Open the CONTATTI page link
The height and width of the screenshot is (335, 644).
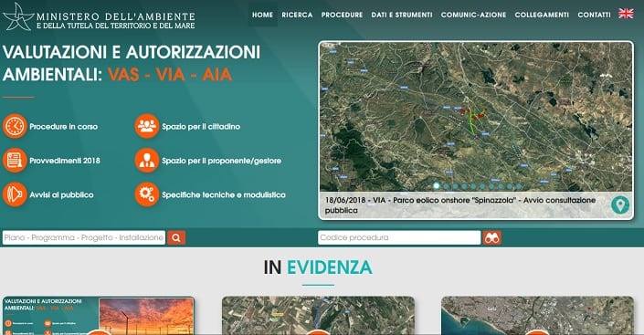click(594, 15)
